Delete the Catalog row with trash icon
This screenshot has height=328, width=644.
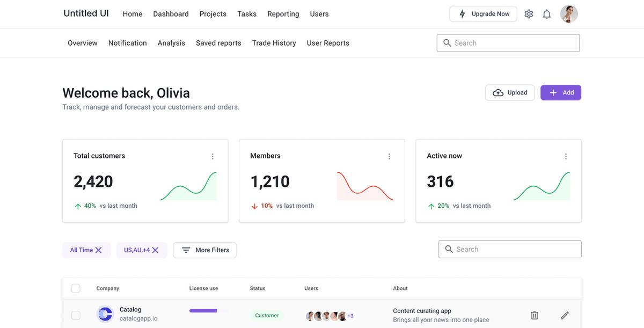pyautogui.click(x=534, y=315)
